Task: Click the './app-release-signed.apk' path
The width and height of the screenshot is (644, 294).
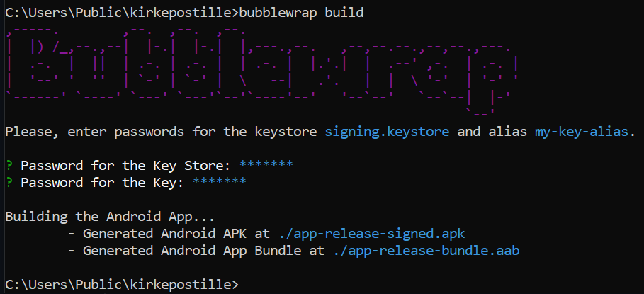Action: click(x=371, y=234)
